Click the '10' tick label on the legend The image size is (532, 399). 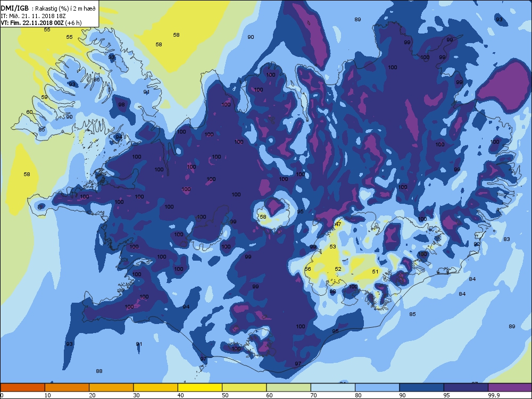(x=48, y=395)
